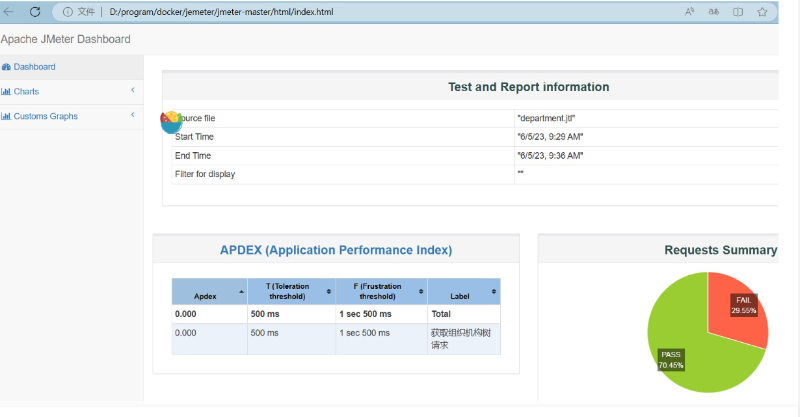Click the address bar URL
The image size is (800, 417).
(x=221, y=12)
